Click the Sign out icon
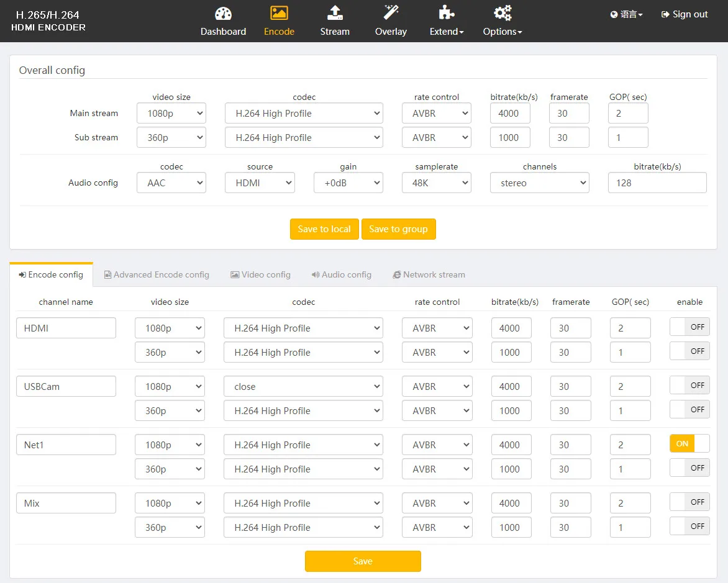The width and height of the screenshot is (728, 583). [x=666, y=14]
